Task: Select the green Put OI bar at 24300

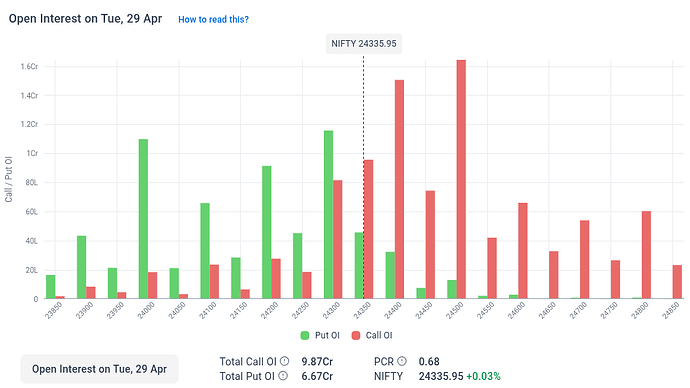Action: pos(328,215)
